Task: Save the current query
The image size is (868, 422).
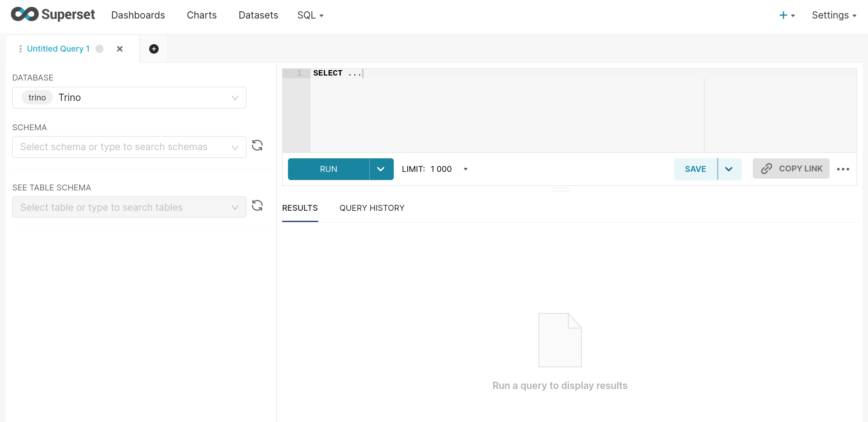Action: [x=695, y=169]
